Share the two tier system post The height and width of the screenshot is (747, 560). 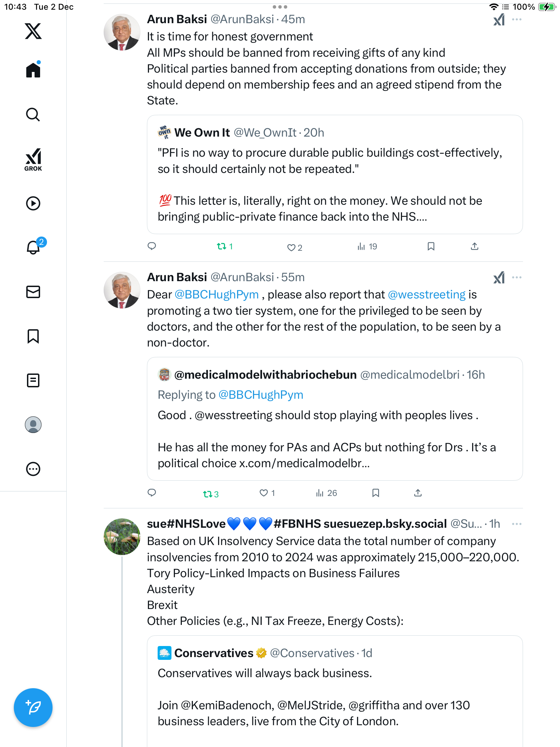click(x=418, y=493)
